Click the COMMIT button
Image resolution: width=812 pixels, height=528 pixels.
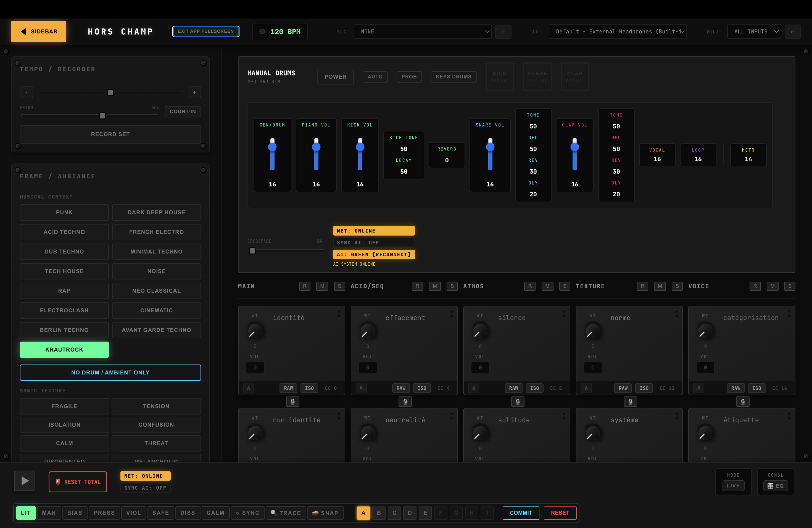[x=521, y=513]
